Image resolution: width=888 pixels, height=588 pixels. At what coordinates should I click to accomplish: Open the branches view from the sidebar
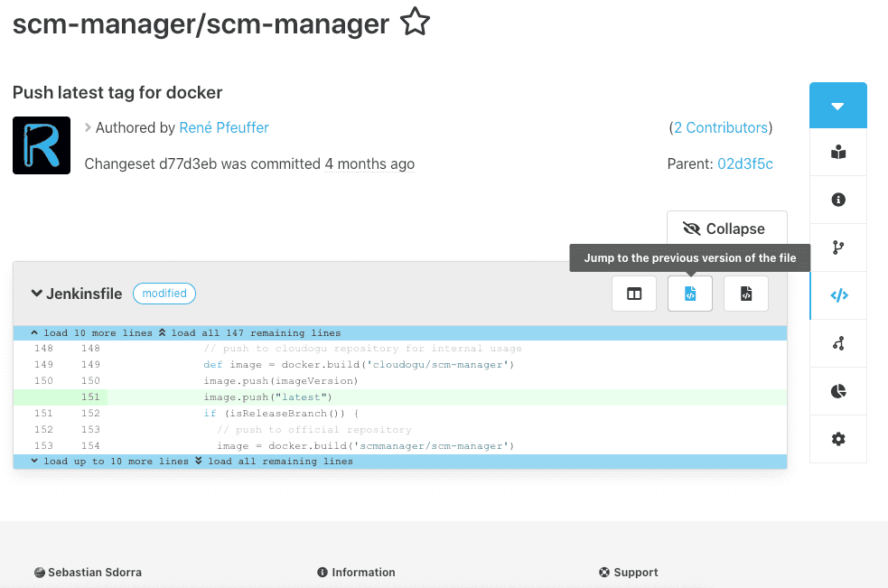(x=838, y=247)
